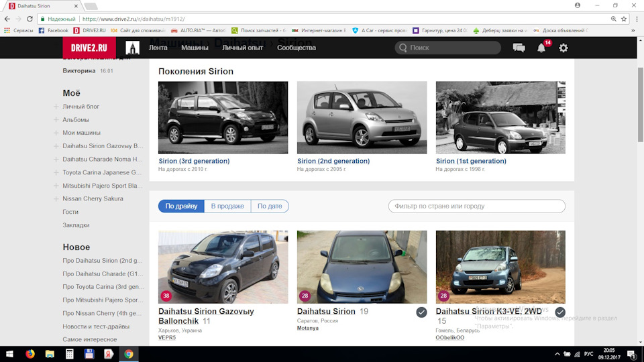This screenshot has height=362, width=644.
Task: Click search magnifier icon in header
Action: pos(403,48)
